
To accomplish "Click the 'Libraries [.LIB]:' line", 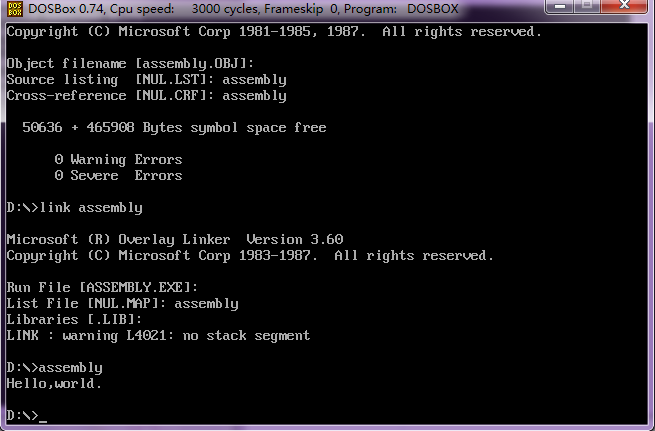I will [x=74, y=319].
